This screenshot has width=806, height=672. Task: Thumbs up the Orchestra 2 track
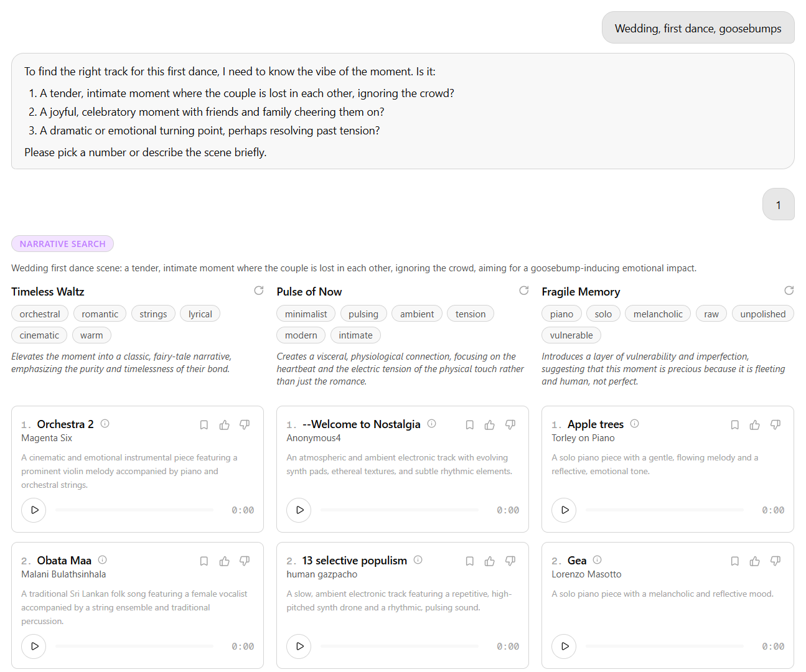tap(225, 425)
